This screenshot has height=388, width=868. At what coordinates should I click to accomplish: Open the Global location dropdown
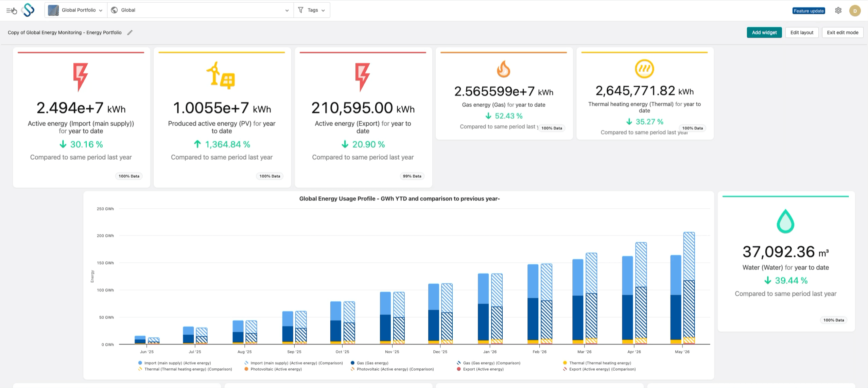(x=201, y=10)
